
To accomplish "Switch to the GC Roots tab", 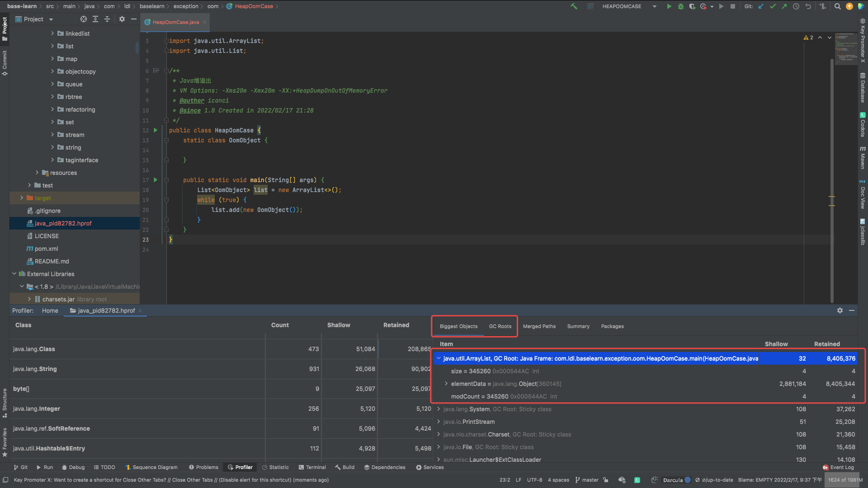I will pyautogui.click(x=500, y=326).
